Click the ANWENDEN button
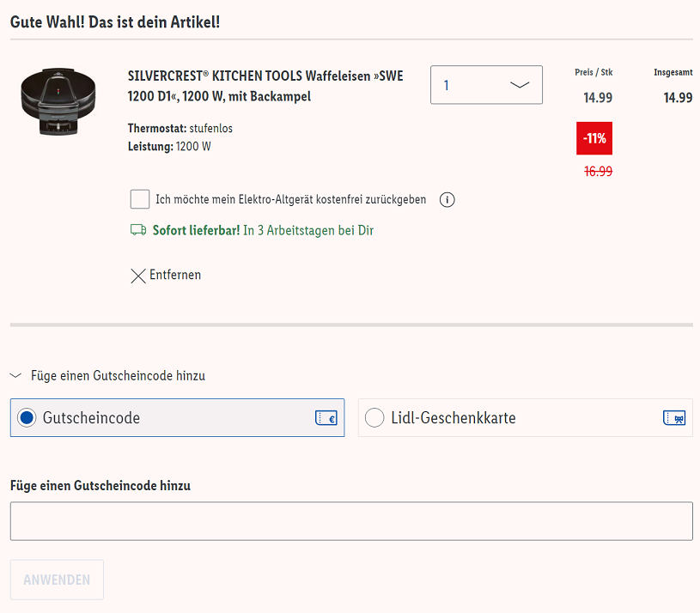The width and height of the screenshot is (700, 613). (57, 580)
